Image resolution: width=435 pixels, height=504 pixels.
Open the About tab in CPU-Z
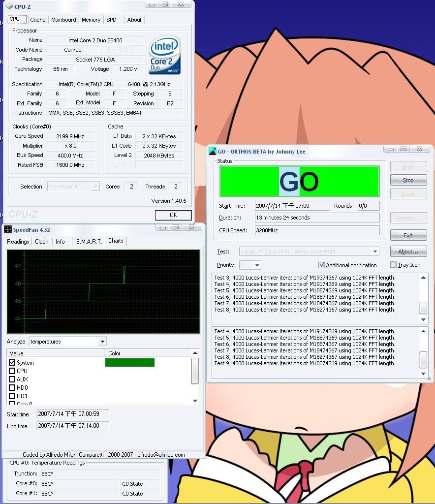134,20
